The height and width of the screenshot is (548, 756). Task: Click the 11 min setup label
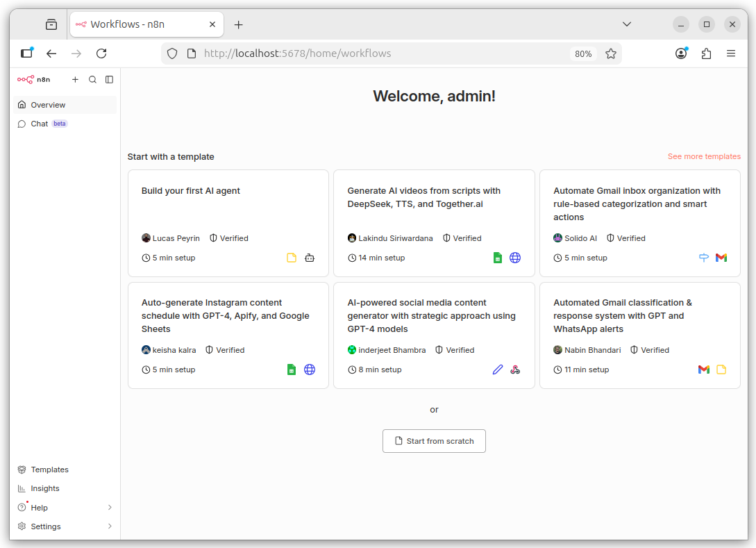(x=587, y=370)
